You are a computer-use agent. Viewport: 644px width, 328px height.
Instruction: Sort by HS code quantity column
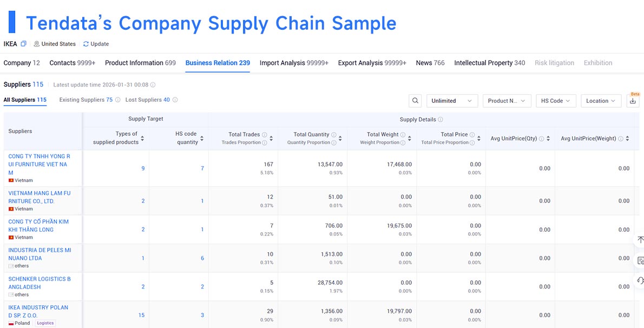pyautogui.click(x=202, y=139)
